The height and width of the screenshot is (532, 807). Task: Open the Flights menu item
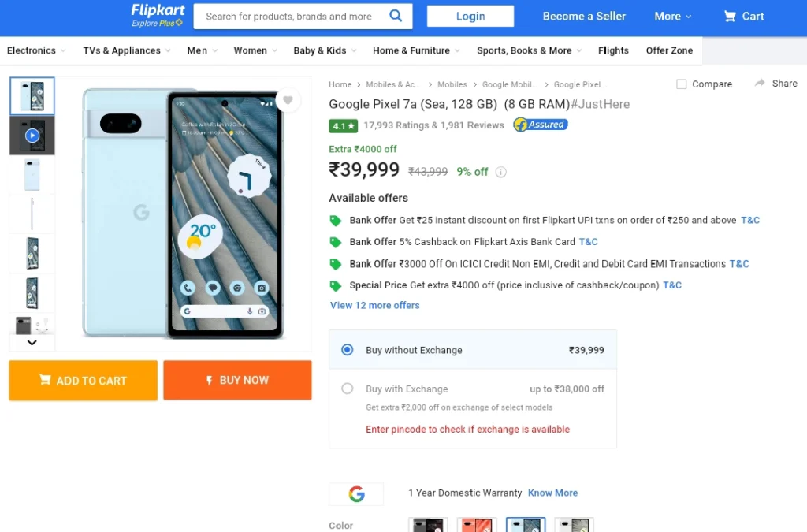point(613,50)
